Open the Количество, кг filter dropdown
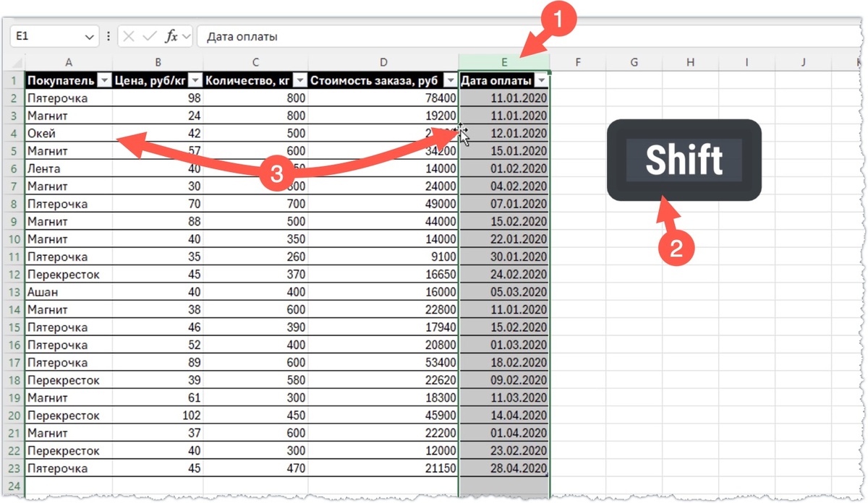The image size is (868, 503). click(301, 80)
